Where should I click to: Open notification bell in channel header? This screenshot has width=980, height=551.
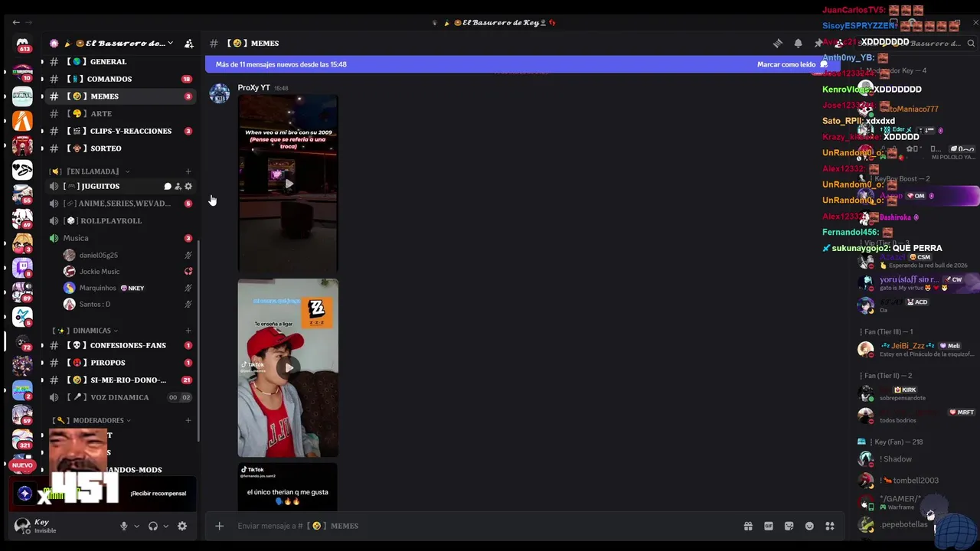[x=798, y=44]
